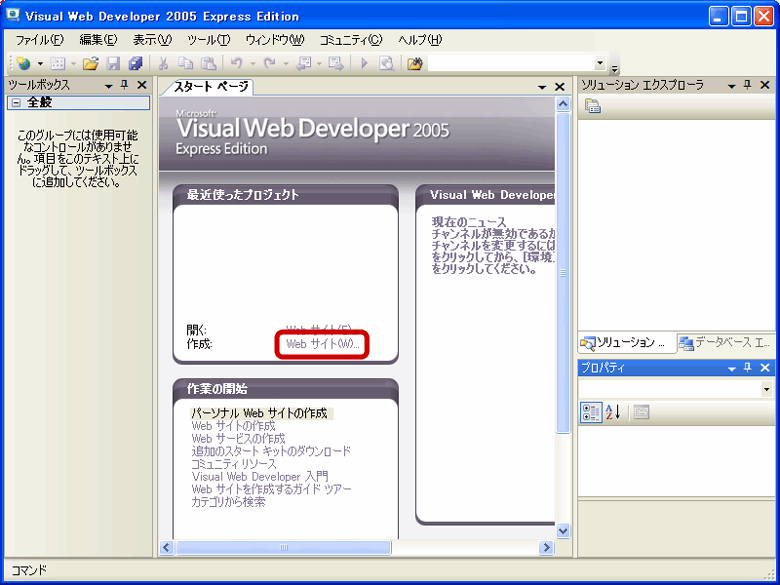Open the プロパティ panel position dropdown arrow
The image size is (780, 585).
[x=731, y=368]
